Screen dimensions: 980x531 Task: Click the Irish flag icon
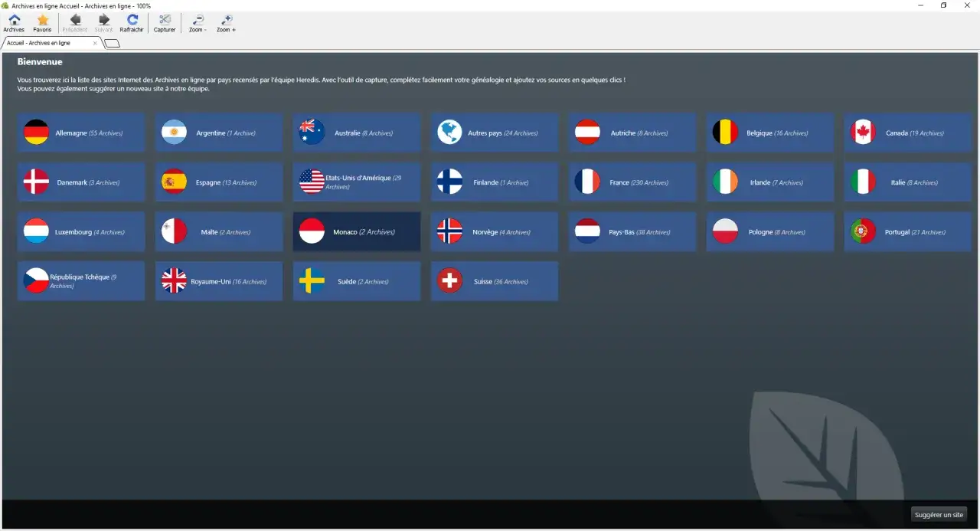tap(725, 182)
